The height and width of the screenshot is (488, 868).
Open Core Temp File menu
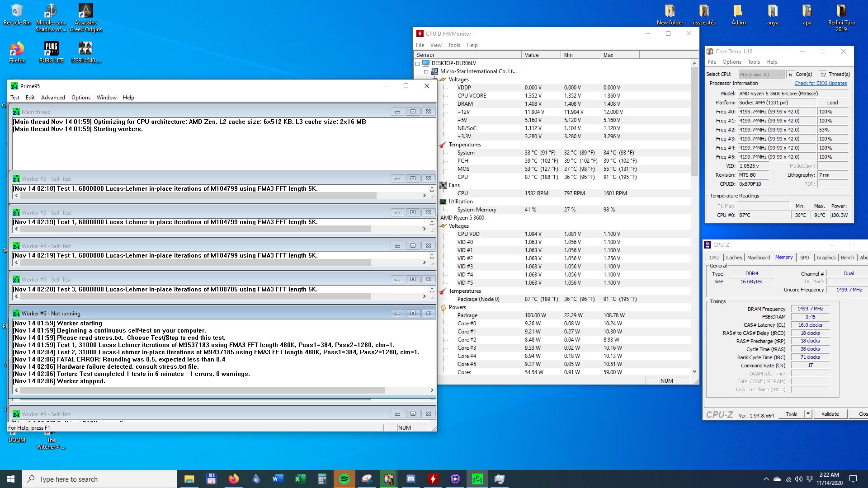(x=712, y=62)
